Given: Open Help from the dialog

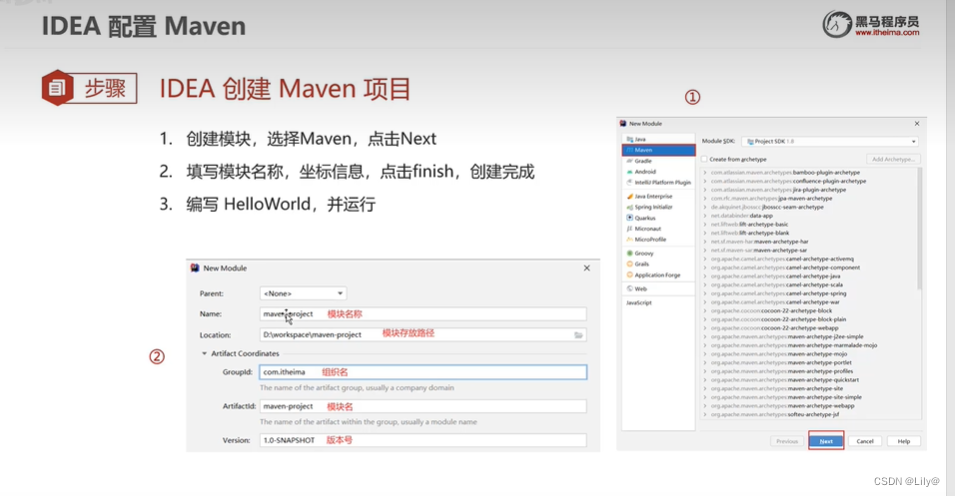Looking at the screenshot, I should 904,441.
